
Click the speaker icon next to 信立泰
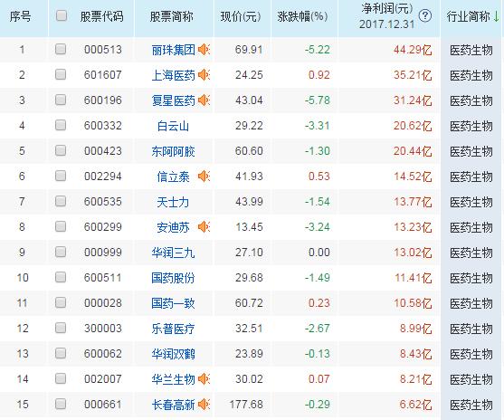click(204, 177)
